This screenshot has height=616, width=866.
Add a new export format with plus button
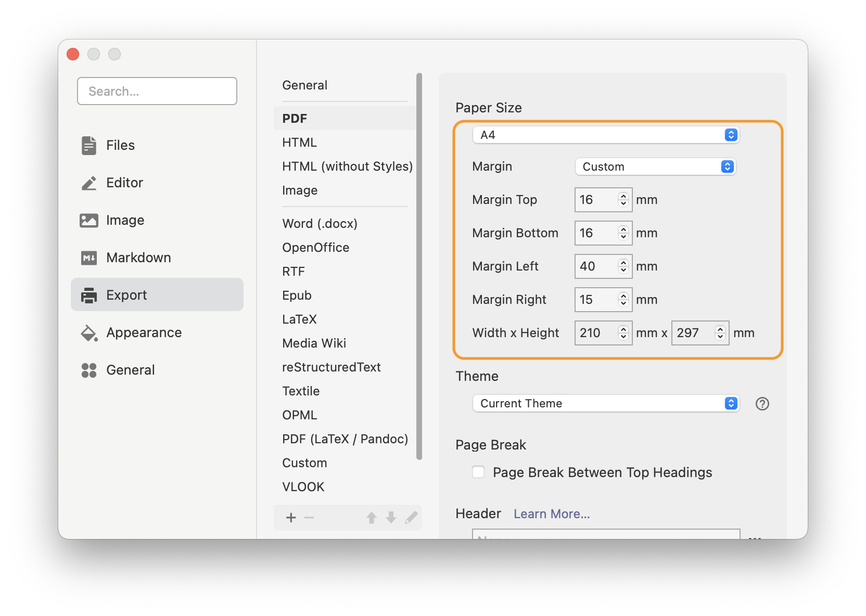pyautogui.click(x=291, y=518)
